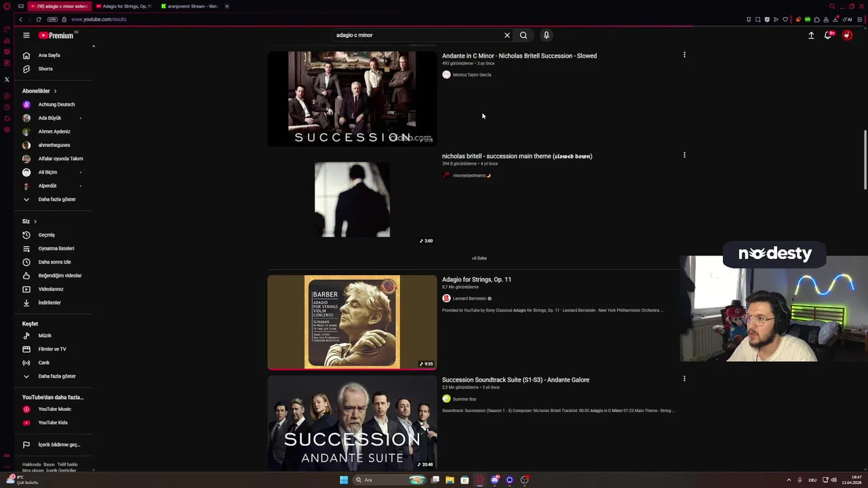This screenshot has width=868, height=488.
Task: Click the heart bookmark icon in address bar
Action: 785,19
